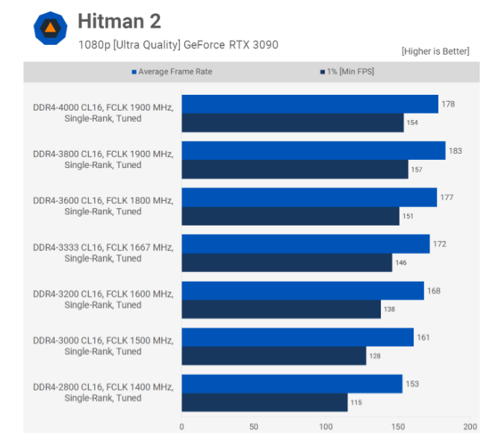Click the value label '161'
The width and height of the screenshot is (504, 440).
(x=423, y=338)
